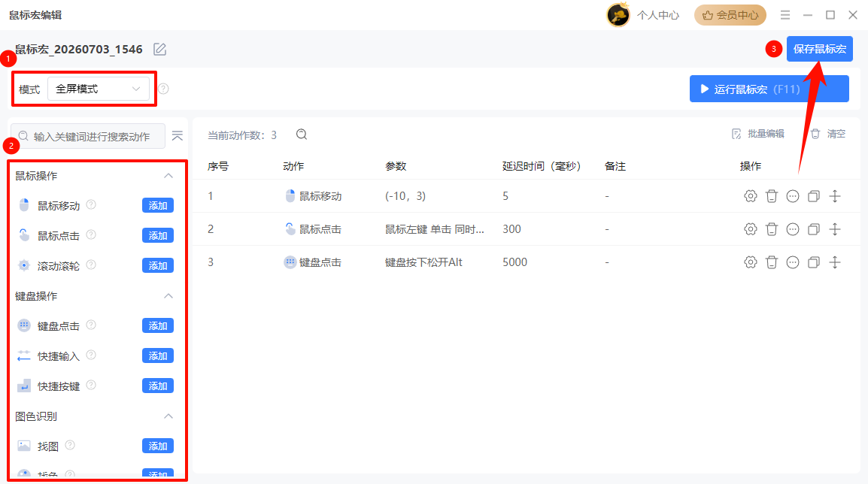Open settings gear for row 3 键盘点击

pyautogui.click(x=750, y=262)
